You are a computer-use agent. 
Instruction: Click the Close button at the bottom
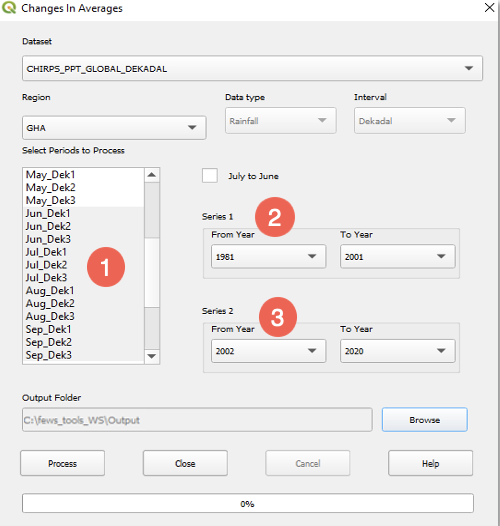185,463
